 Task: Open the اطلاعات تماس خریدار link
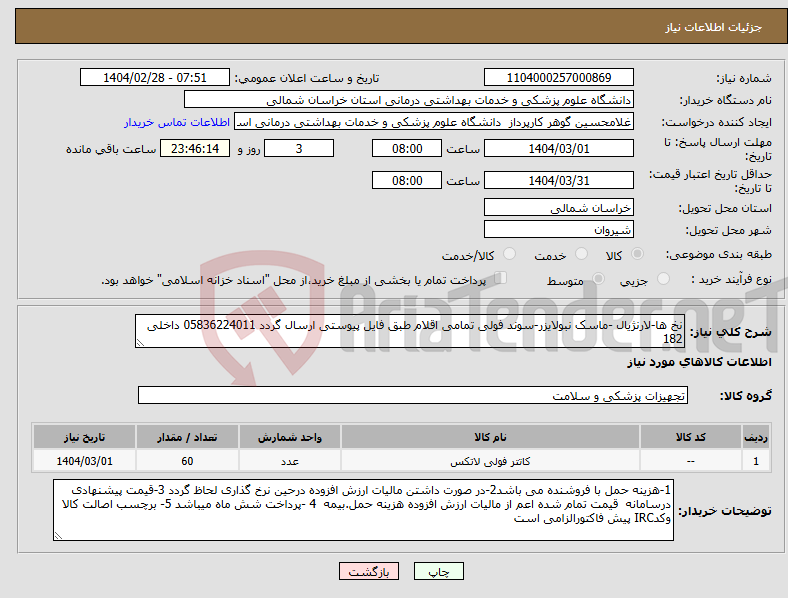click(x=177, y=122)
